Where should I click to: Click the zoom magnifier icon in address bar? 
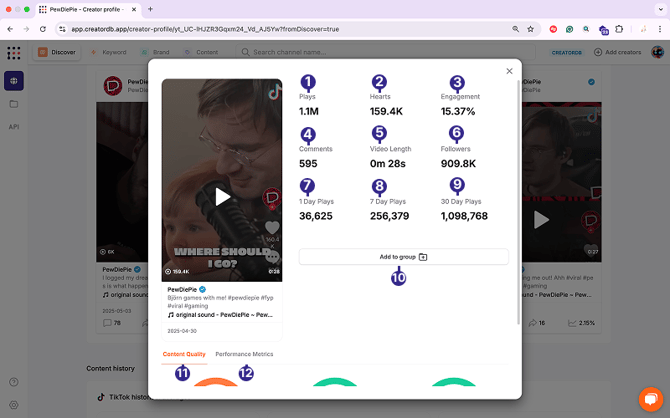516,29
